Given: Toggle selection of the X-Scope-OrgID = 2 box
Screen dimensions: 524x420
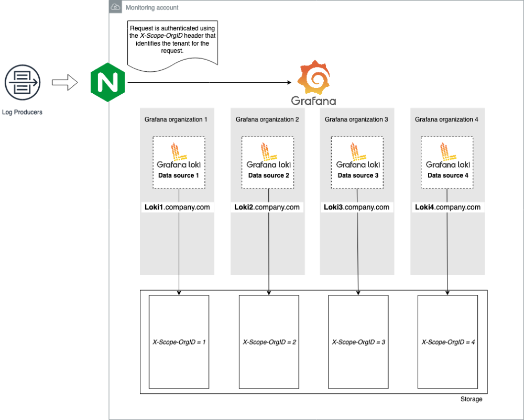Looking at the screenshot, I should 269,341.
